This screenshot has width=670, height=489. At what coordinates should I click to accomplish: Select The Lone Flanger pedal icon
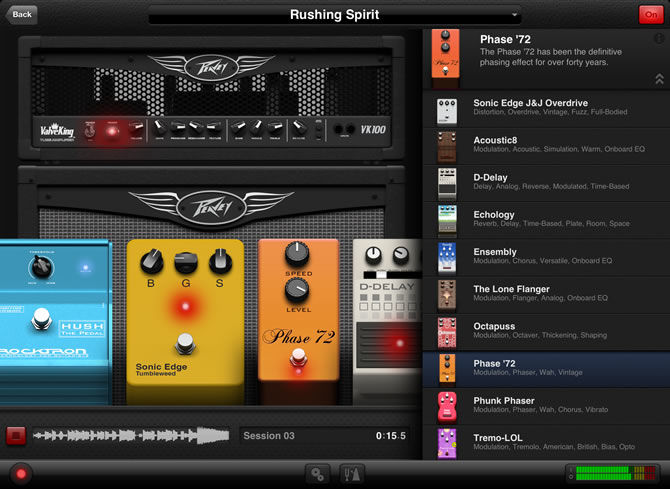447,296
